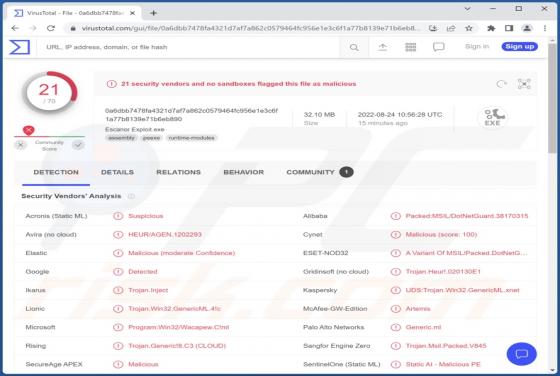Open the similar files graph icon
Screen dimensions: 560x376
coord(524,84)
